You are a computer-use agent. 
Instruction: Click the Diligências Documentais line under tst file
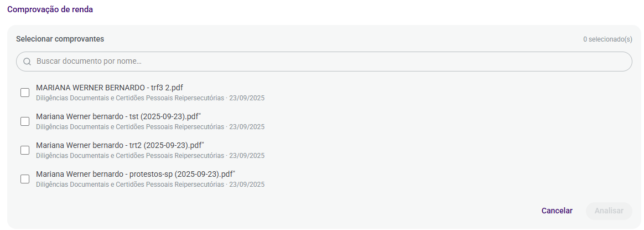[150, 127]
